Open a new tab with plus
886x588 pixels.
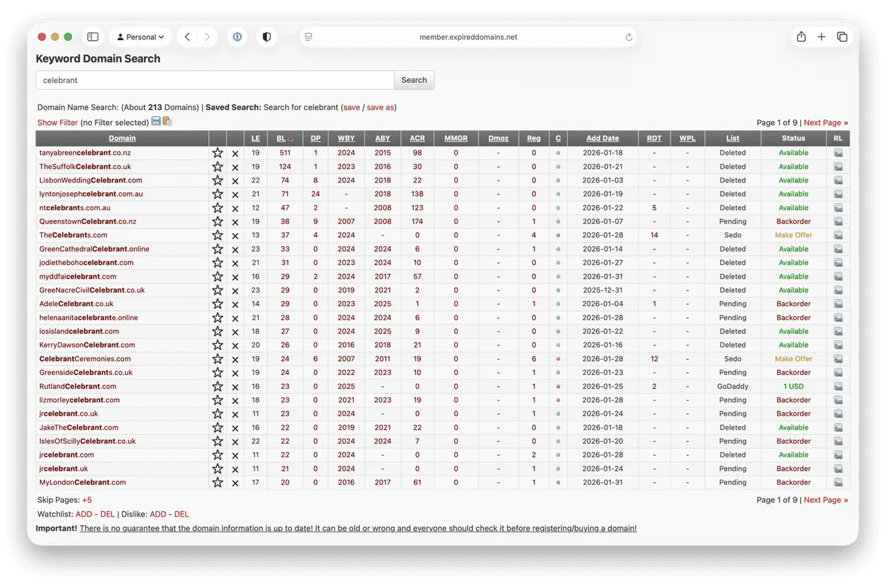(822, 37)
